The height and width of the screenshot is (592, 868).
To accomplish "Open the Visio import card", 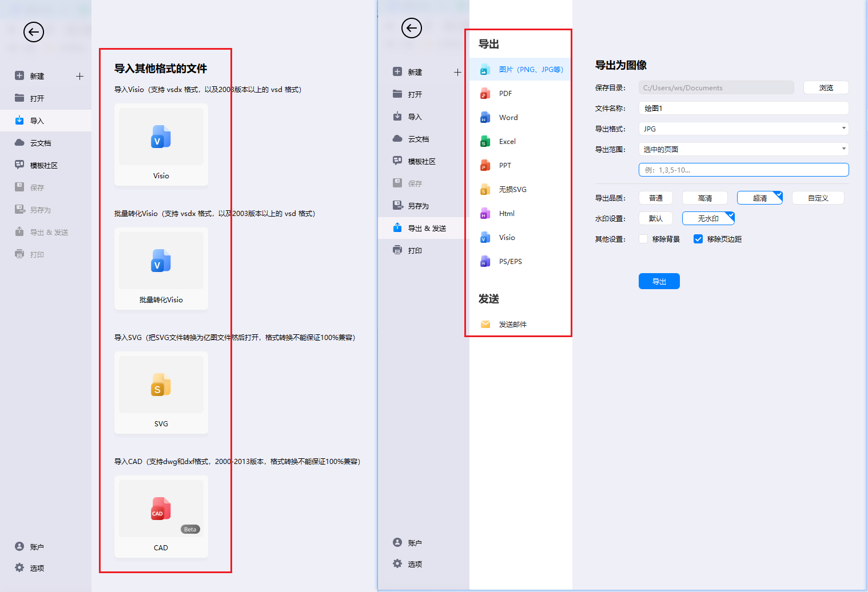I will 161,145.
